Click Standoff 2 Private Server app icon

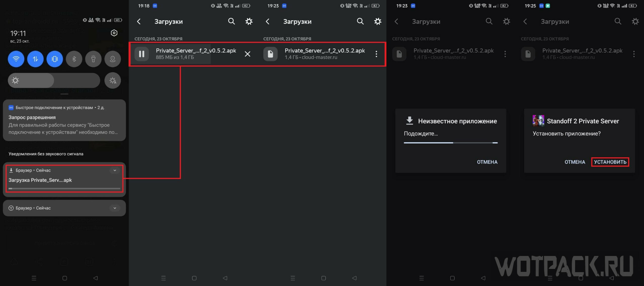coord(538,121)
